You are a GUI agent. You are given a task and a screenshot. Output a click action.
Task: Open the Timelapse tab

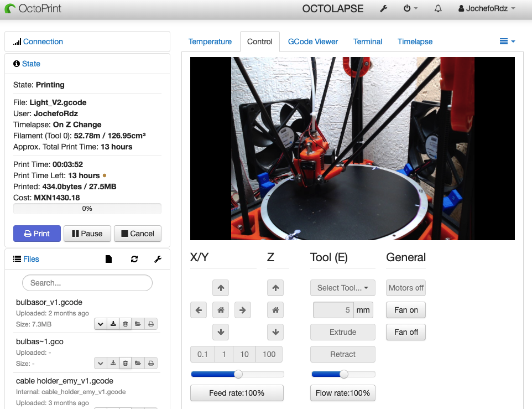pos(415,42)
